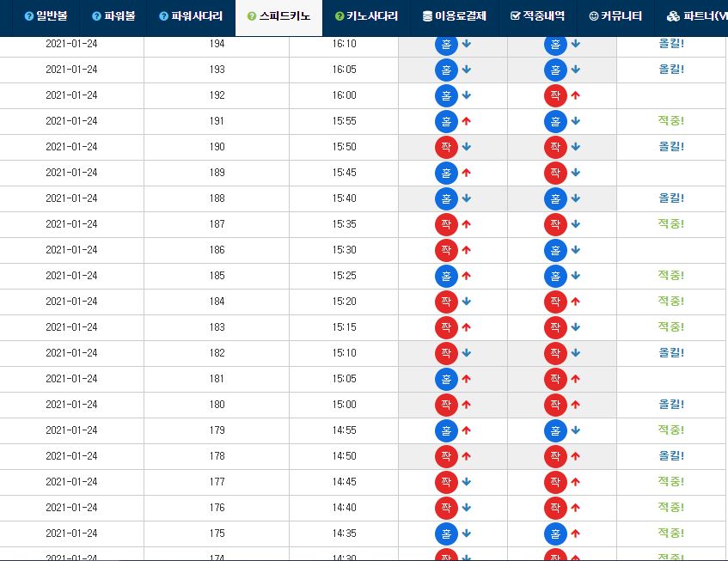Click round number 186
This screenshot has width=728, height=561.
click(217, 250)
